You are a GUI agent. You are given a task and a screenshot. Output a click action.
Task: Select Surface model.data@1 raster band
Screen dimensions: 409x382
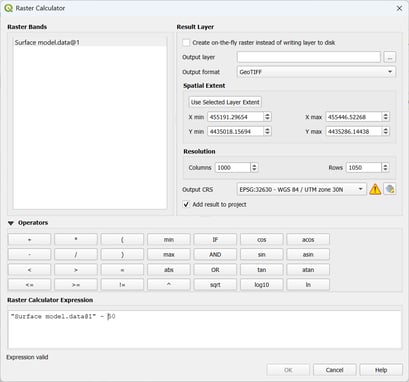[90, 42]
